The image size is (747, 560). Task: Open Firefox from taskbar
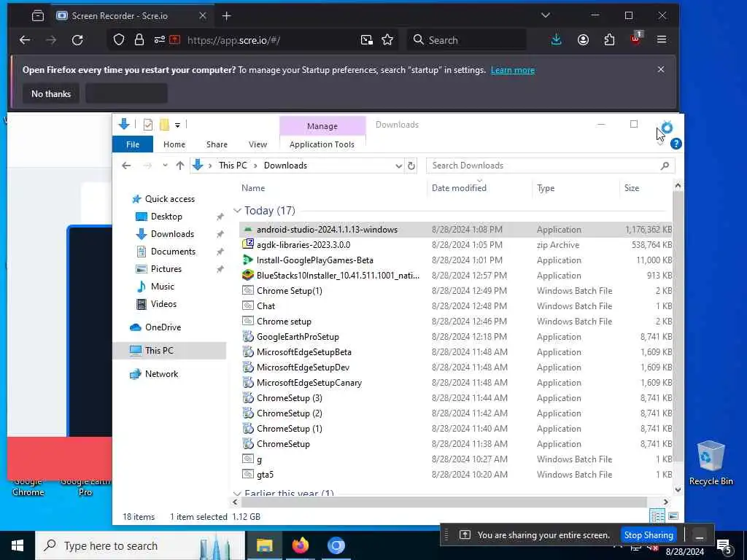pyautogui.click(x=300, y=545)
